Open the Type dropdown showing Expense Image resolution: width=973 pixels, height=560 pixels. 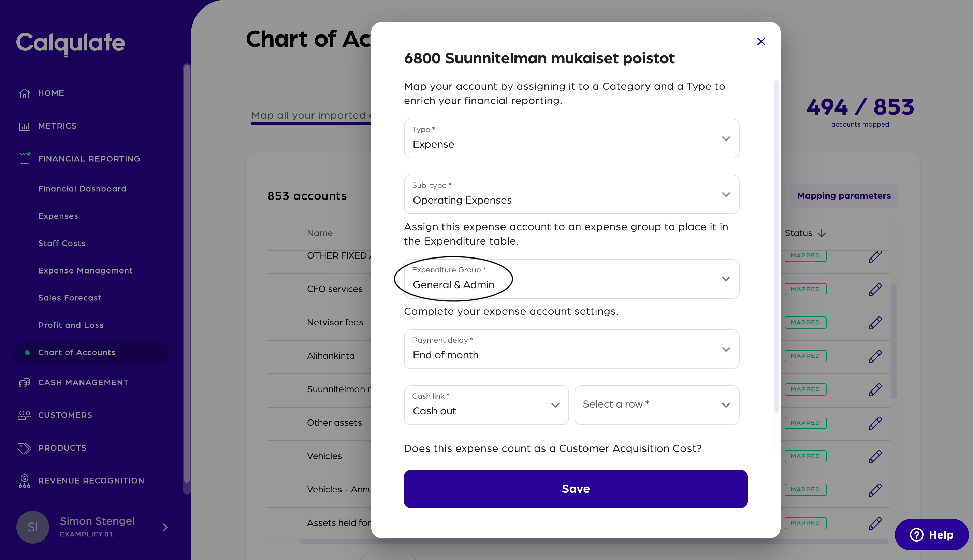571,138
